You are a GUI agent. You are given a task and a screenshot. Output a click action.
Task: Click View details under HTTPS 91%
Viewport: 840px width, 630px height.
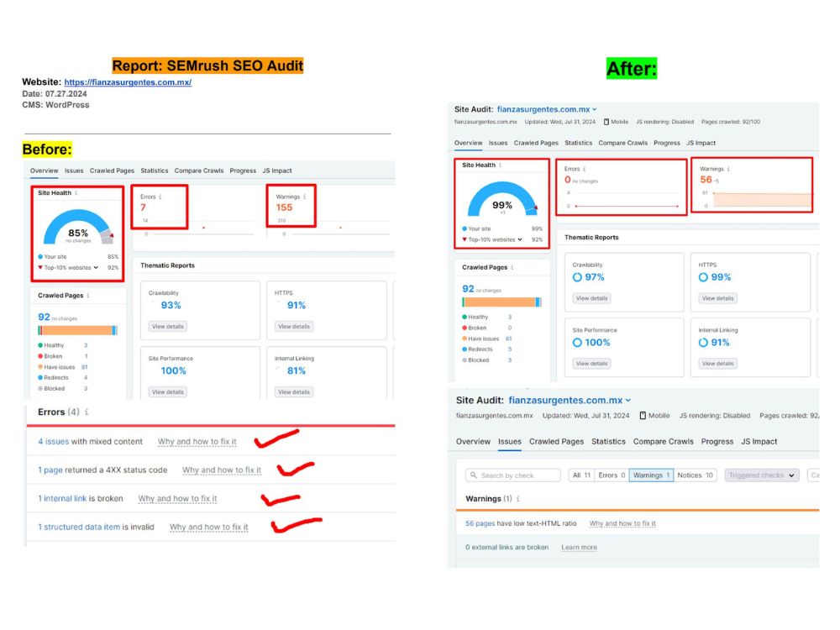coord(293,326)
